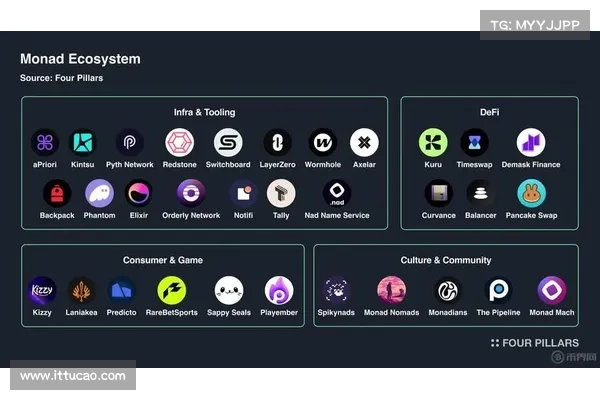Screen dimensions: 600x400
Task: Click the aPriori logo icon
Action: click(45, 143)
